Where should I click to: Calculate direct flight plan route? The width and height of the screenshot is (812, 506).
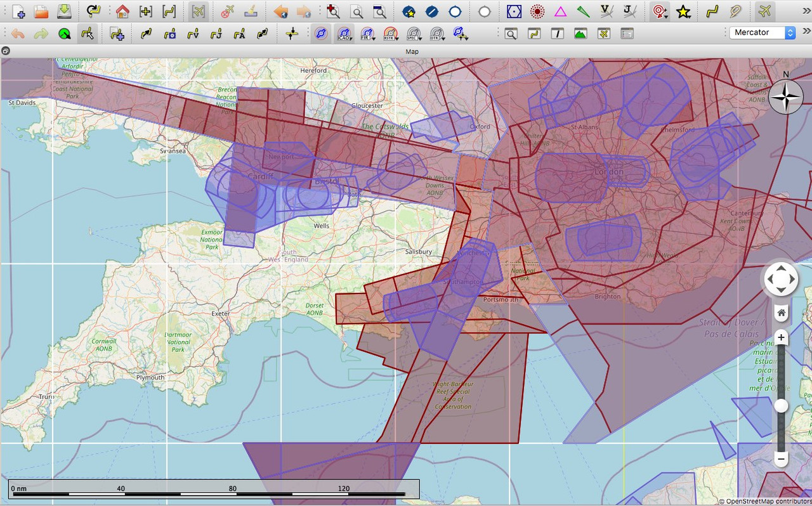coord(147,34)
